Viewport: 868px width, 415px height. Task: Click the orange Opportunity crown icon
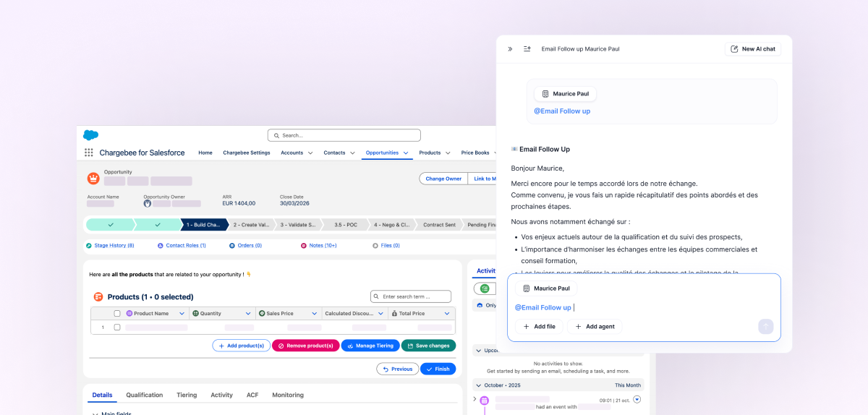[93, 178]
